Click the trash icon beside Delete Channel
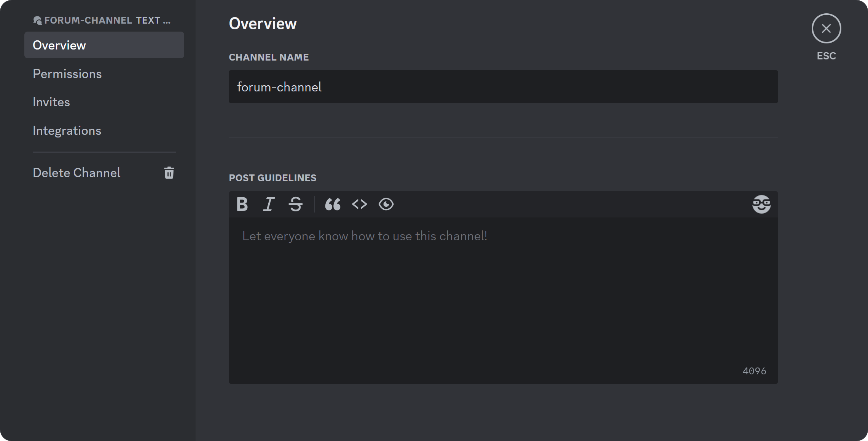Screen dimensions: 868x441 pyautogui.click(x=169, y=173)
